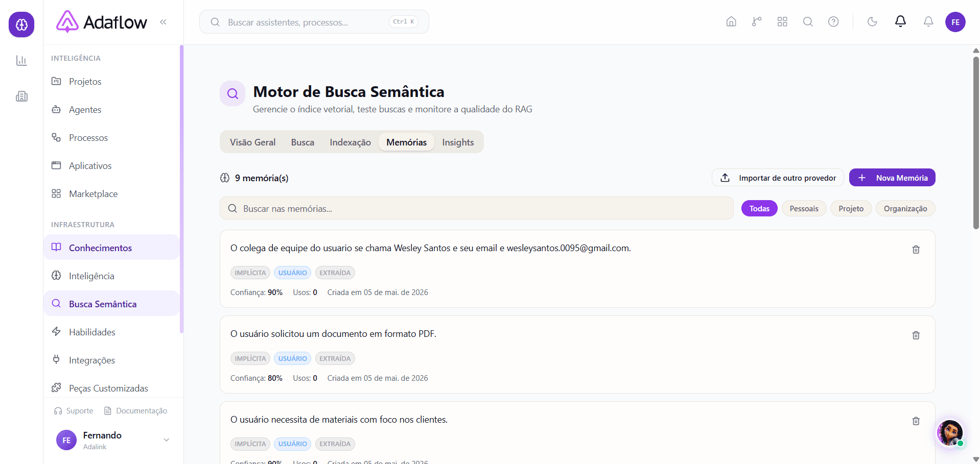Focus the Buscar nas memórias search field
980x464 pixels.
pyautogui.click(x=476, y=208)
